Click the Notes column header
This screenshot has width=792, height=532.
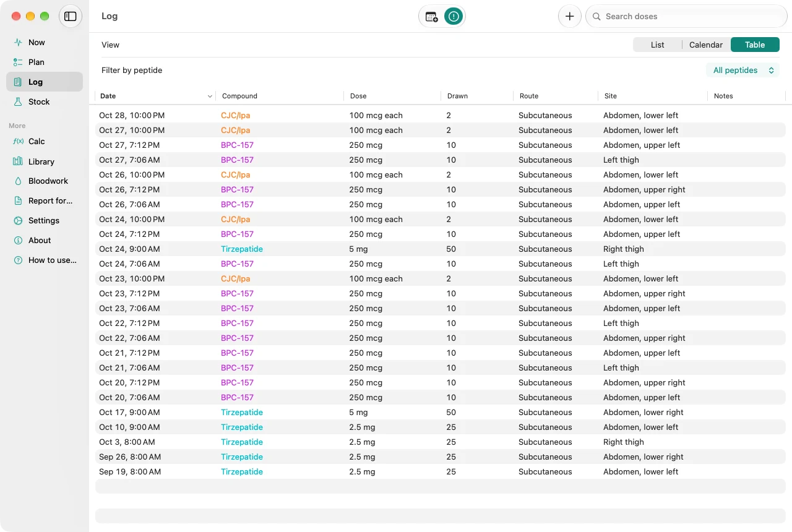746,96
